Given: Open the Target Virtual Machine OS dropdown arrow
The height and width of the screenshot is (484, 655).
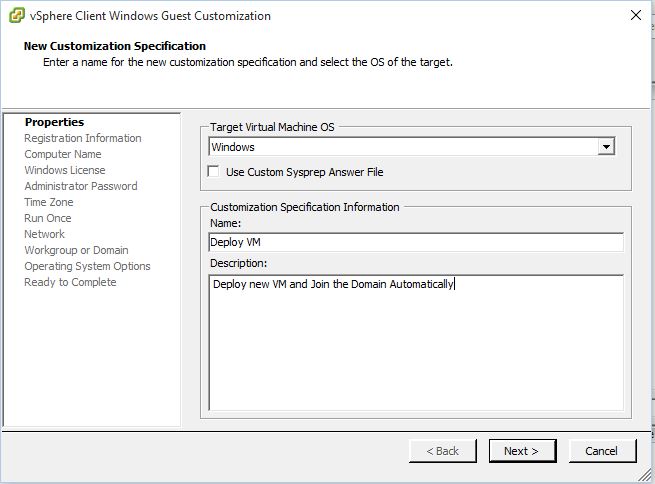Looking at the screenshot, I should (x=606, y=147).
